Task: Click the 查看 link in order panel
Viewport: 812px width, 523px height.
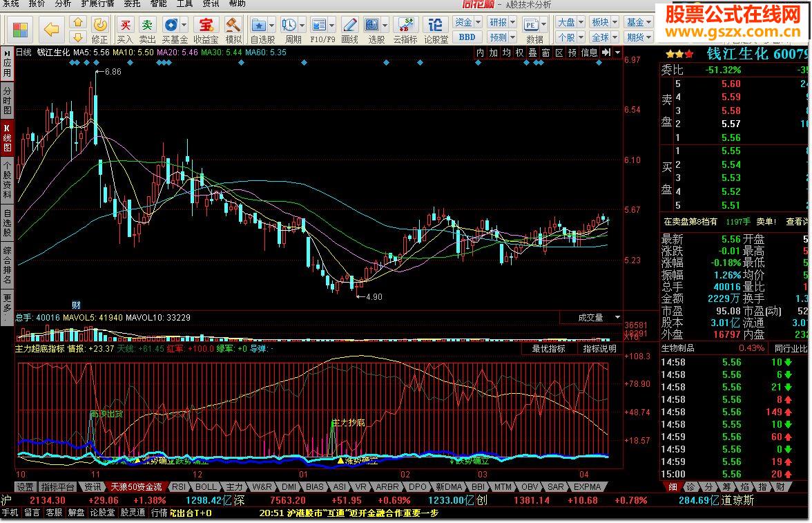Action: click(797, 222)
